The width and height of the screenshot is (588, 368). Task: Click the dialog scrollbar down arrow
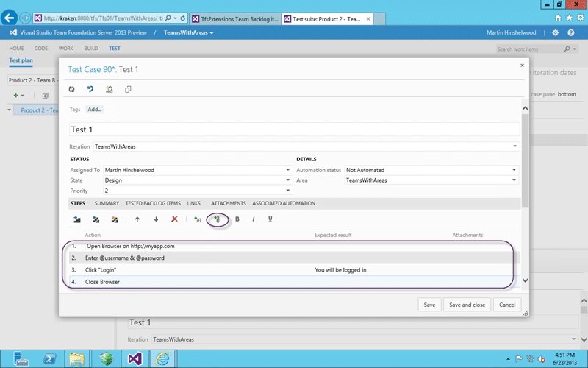coord(525,280)
